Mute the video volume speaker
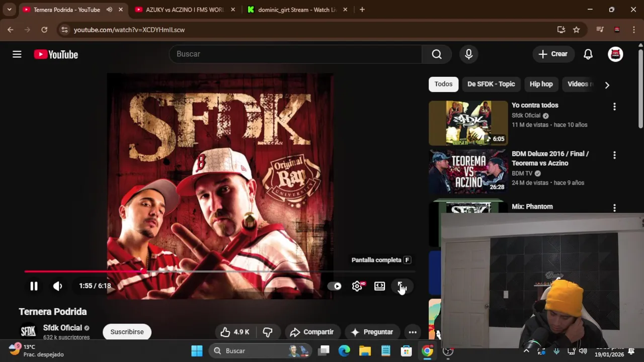The image size is (644, 362). click(x=58, y=286)
